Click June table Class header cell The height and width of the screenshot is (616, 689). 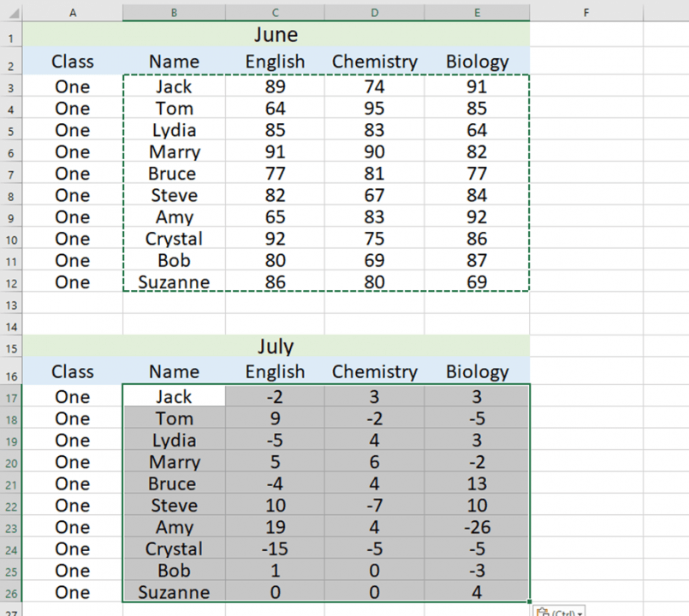coord(73,61)
